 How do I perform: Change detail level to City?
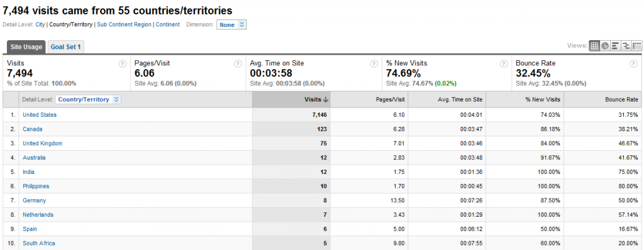[40, 24]
